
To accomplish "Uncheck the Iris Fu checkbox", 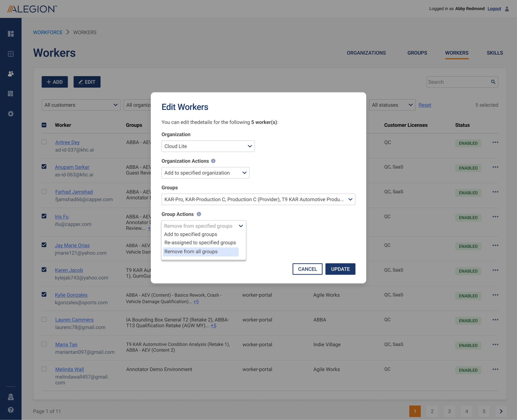I will pyautogui.click(x=44, y=216).
